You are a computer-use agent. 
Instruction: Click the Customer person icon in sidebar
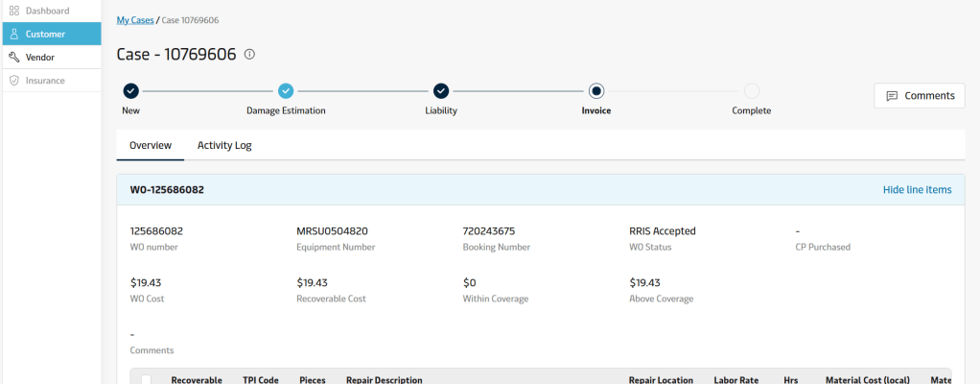(14, 34)
